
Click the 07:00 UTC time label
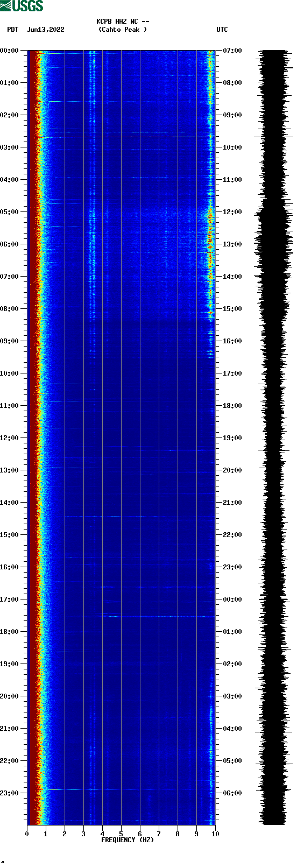232,51
